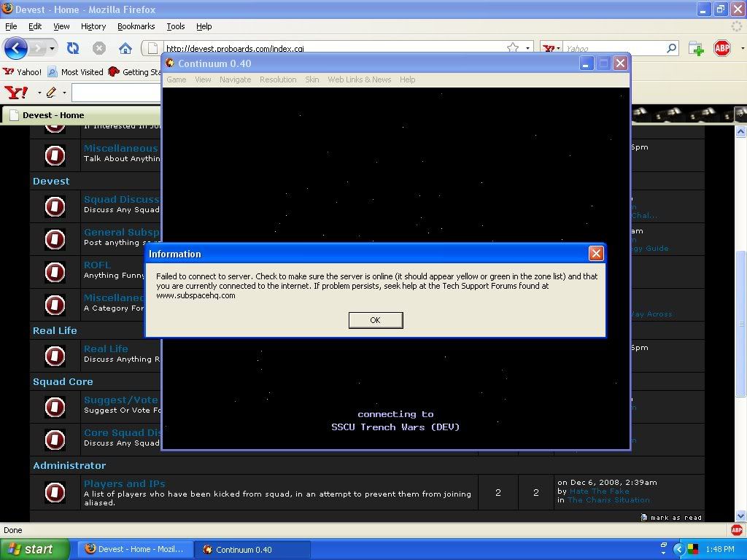Open the Firefox Bookmarks menu
747x560 pixels.
pyautogui.click(x=136, y=26)
